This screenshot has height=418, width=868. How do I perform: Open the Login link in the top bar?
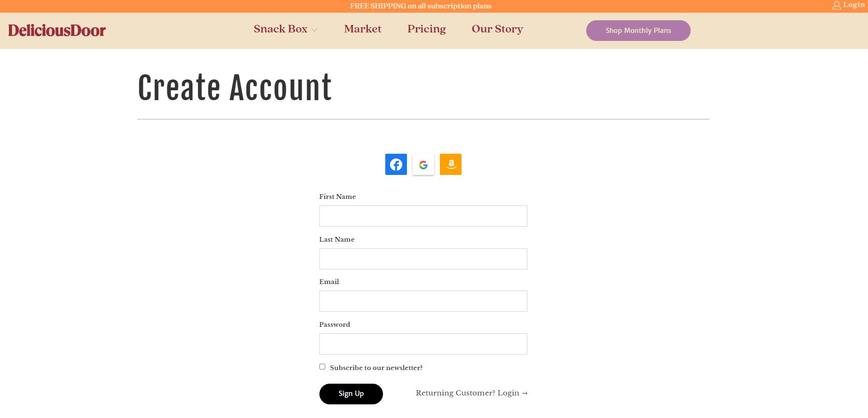(854, 5)
